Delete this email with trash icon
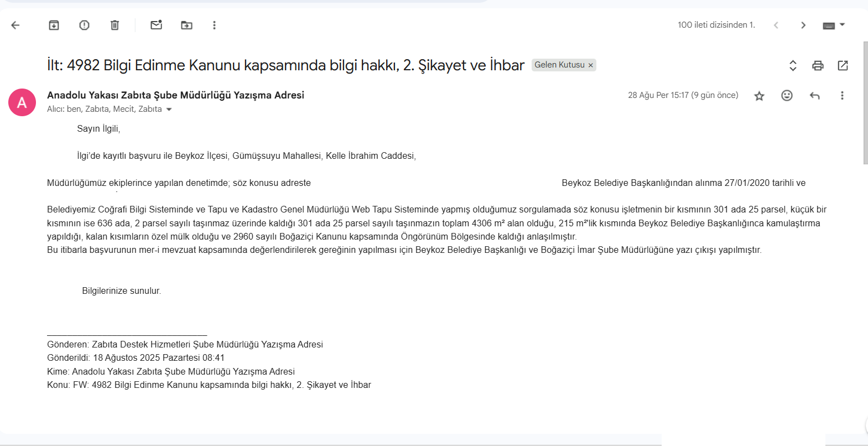 pyautogui.click(x=115, y=25)
